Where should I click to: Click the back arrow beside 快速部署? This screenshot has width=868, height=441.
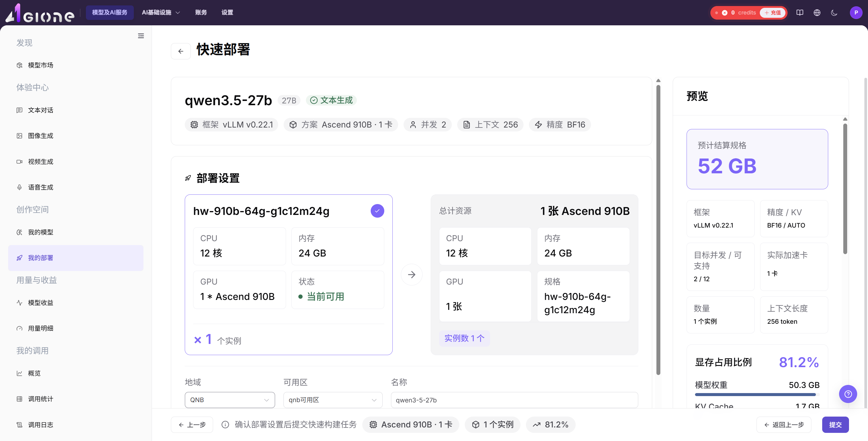click(x=181, y=51)
